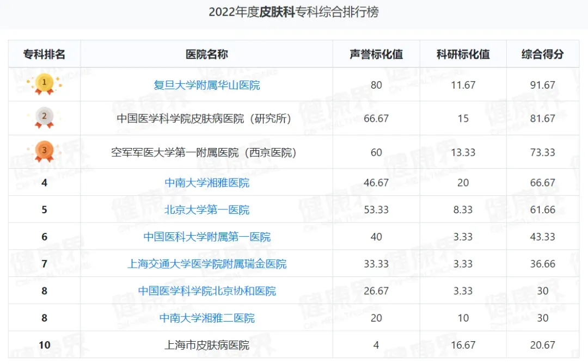Click the total score 81.67
This screenshot has height=364, width=588.
point(543,119)
